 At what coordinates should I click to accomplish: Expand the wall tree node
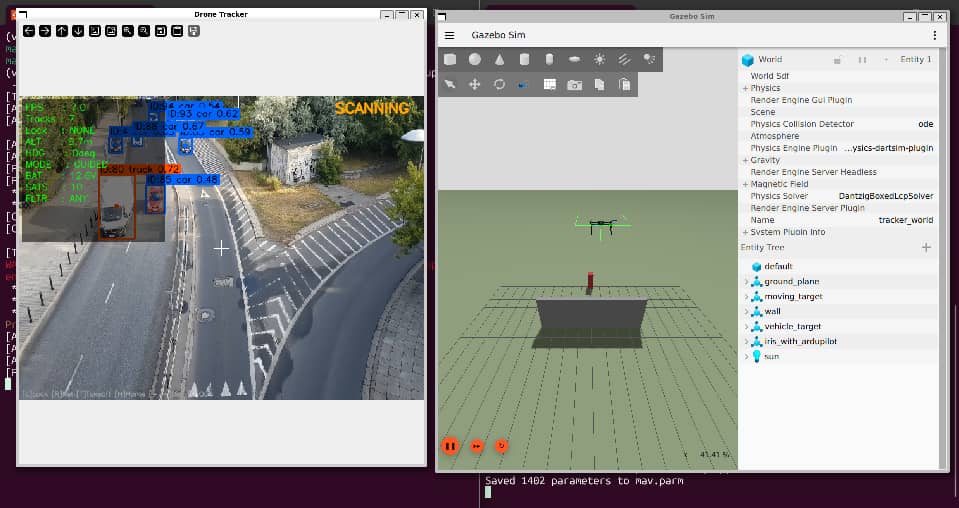point(746,312)
